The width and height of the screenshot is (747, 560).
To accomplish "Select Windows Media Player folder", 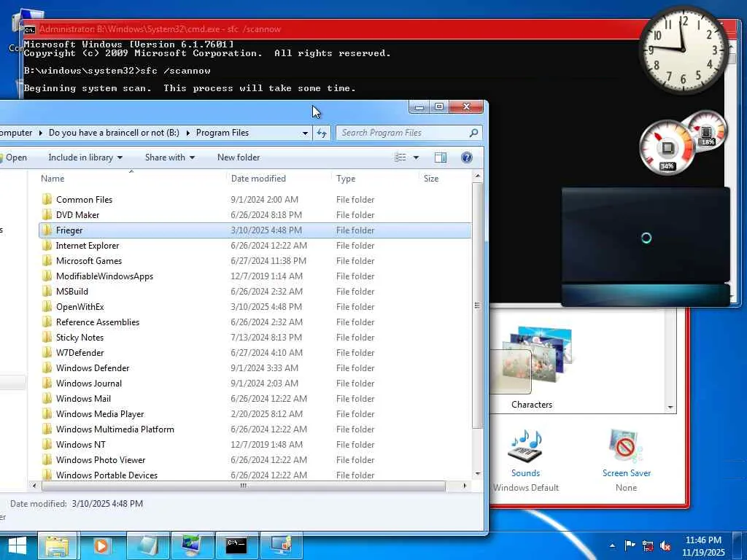I will tap(255, 414).
